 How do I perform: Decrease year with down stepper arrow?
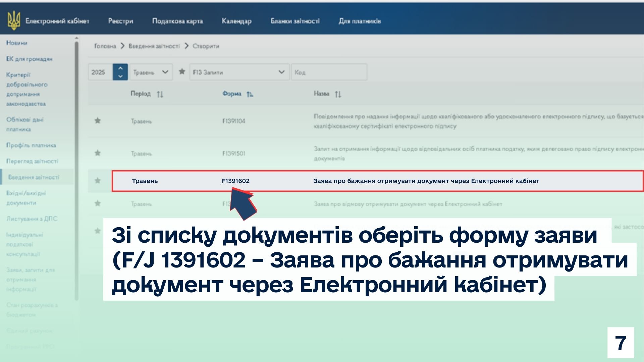[120, 76]
